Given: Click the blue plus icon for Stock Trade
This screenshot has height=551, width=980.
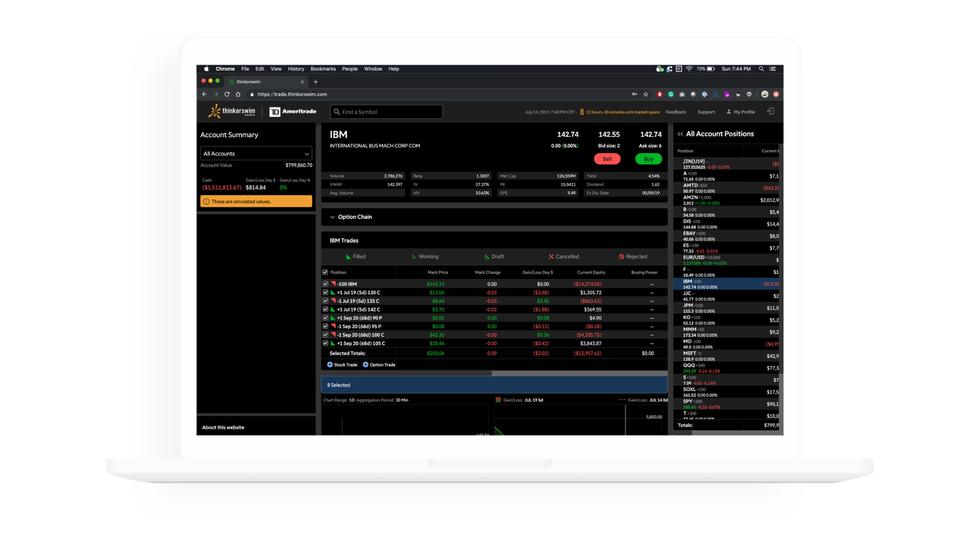Looking at the screenshot, I should (x=330, y=365).
